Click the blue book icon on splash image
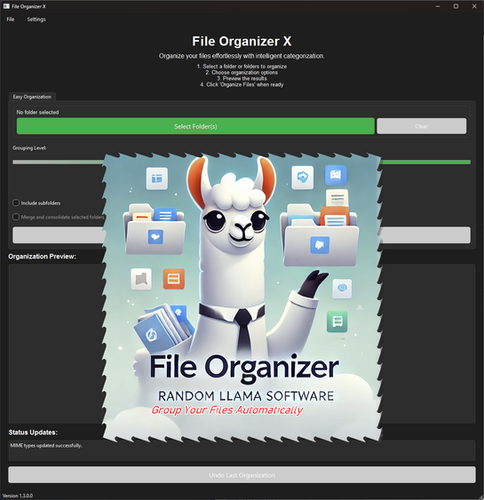The height and width of the screenshot is (500, 484). (336, 175)
